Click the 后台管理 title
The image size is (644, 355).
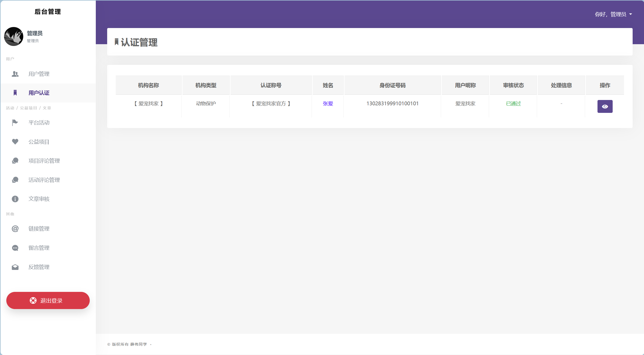(x=48, y=12)
